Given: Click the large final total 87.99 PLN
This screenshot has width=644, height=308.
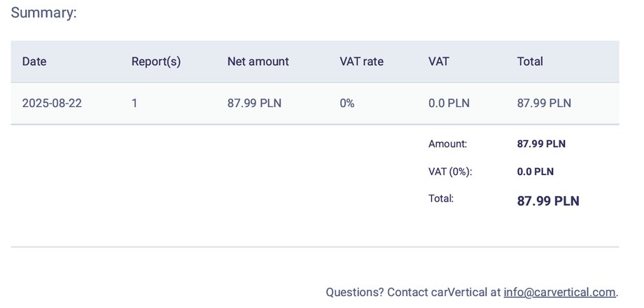Looking at the screenshot, I should (x=548, y=201).
